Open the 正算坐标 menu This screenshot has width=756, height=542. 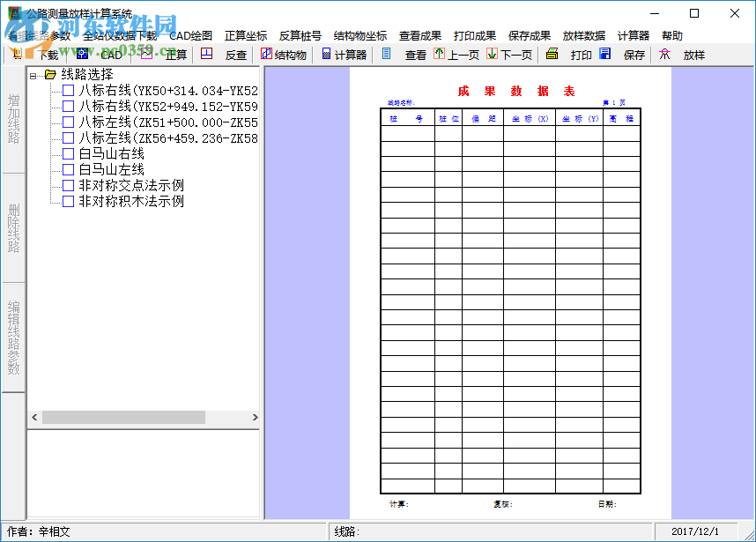(246, 35)
